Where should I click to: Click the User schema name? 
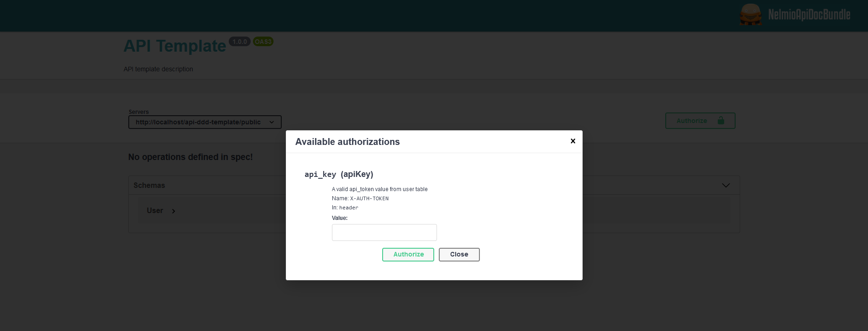pyautogui.click(x=155, y=210)
